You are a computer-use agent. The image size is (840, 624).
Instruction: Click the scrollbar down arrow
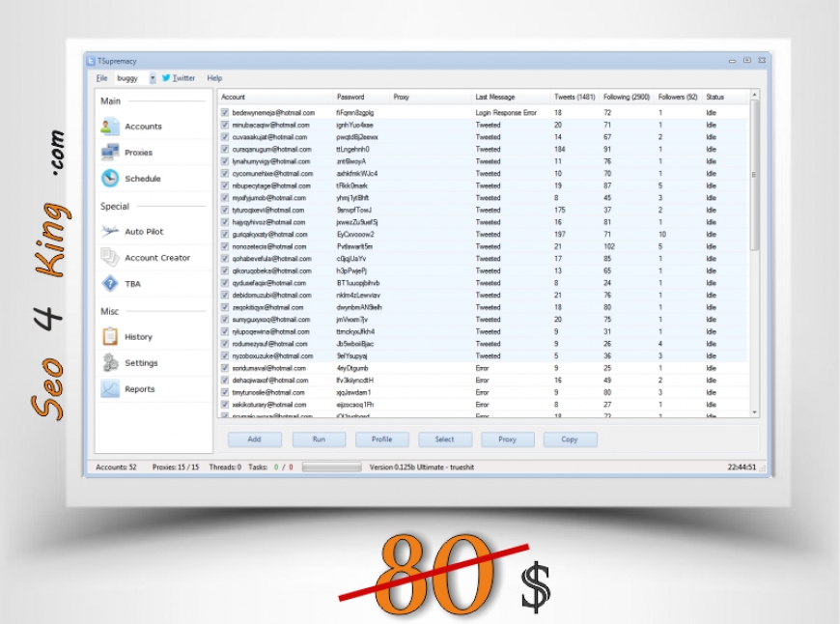pos(754,412)
